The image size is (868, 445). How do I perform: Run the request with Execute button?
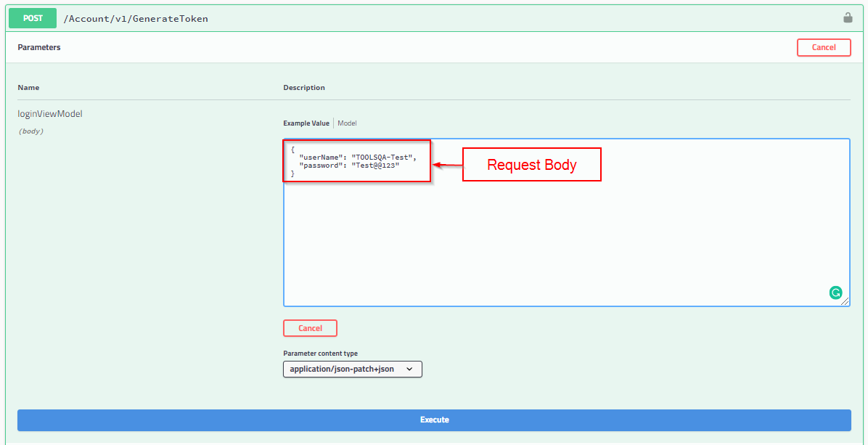pos(434,420)
